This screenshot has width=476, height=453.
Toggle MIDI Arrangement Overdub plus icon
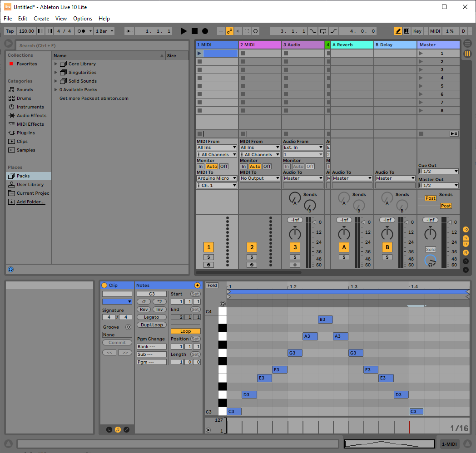pos(221,31)
